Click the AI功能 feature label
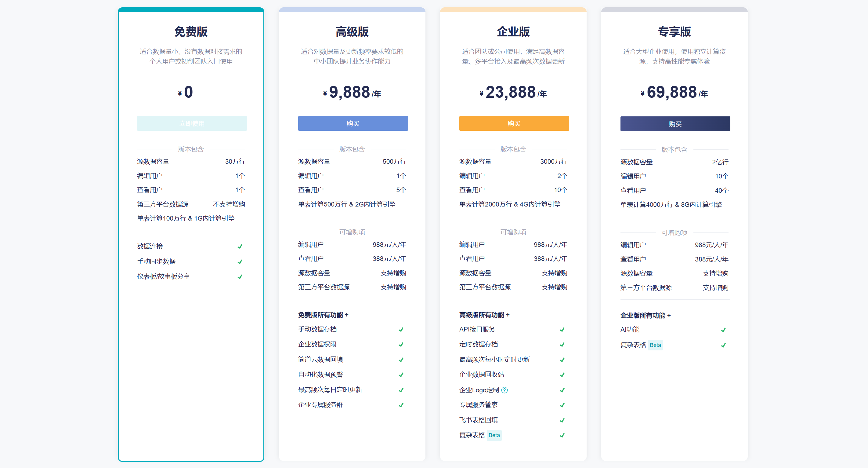This screenshot has width=868, height=468. pos(629,329)
